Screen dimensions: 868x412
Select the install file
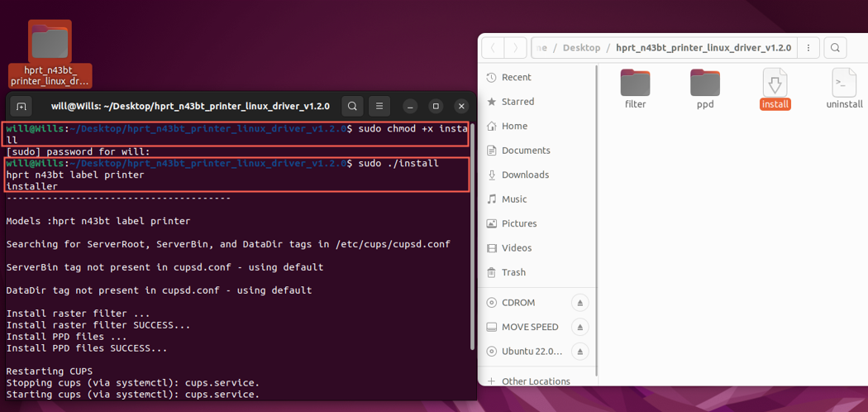[x=775, y=89]
